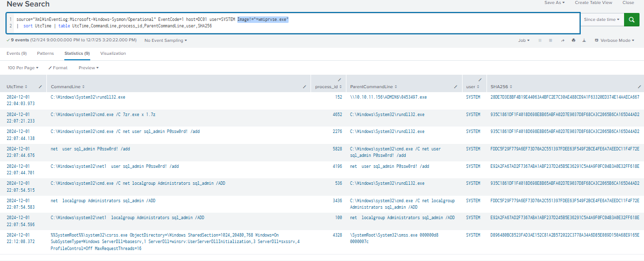Viewport: 644px width, 261px height.
Task: Print the search results
Action: 573,40
